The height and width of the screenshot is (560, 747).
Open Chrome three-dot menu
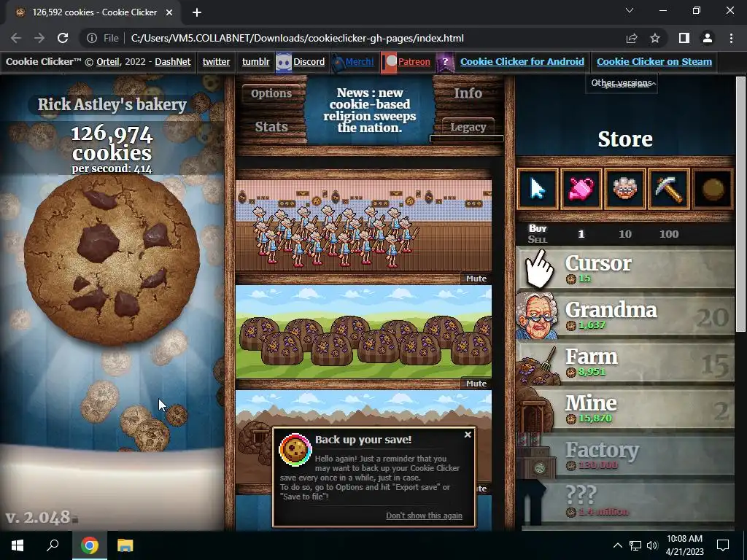(x=731, y=38)
